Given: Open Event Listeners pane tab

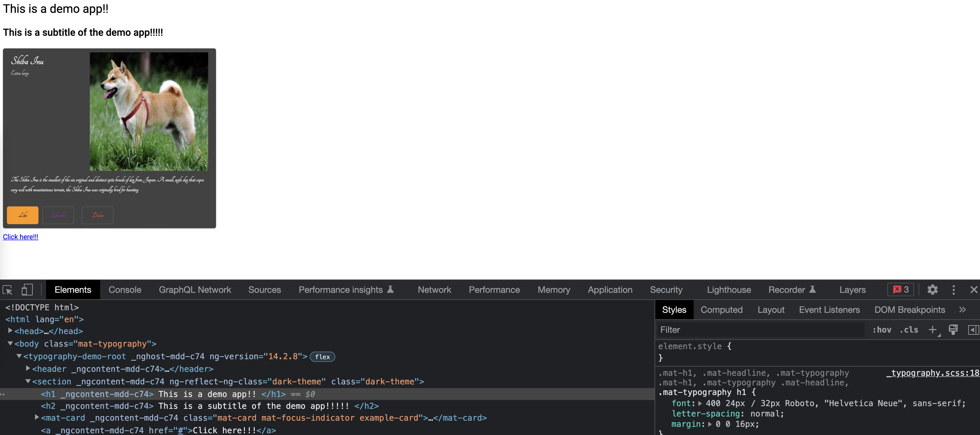Looking at the screenshot, I should 829,310.
